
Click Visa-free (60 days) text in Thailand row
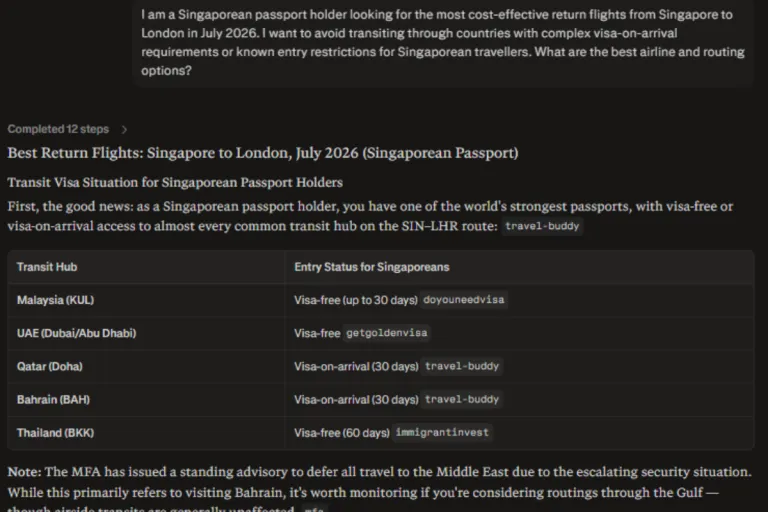coord(341,433)
